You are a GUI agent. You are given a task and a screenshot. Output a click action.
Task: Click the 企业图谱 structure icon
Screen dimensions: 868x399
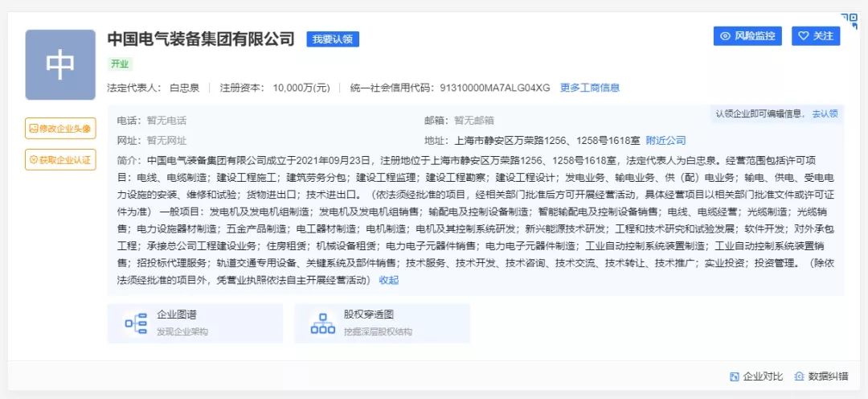click(135, 323)
